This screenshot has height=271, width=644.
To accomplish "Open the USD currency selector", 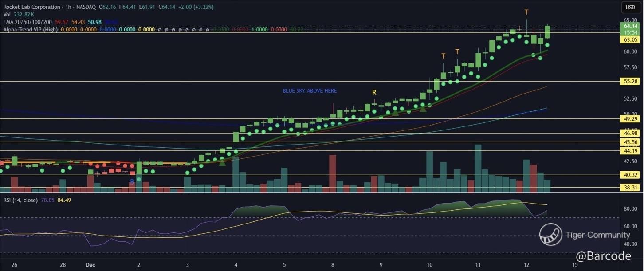I will [630, 7].
